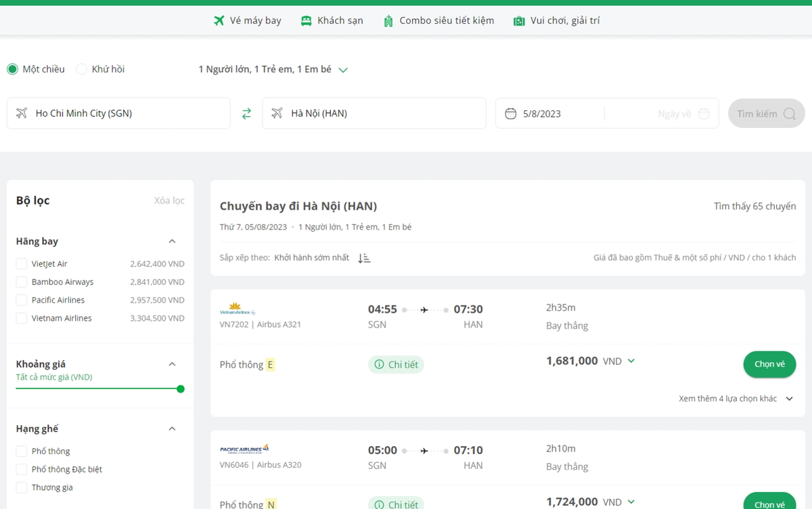Check the Pacific Airlines checkbox
This screenshot has height=509, width=812.
tap(22, 300)
